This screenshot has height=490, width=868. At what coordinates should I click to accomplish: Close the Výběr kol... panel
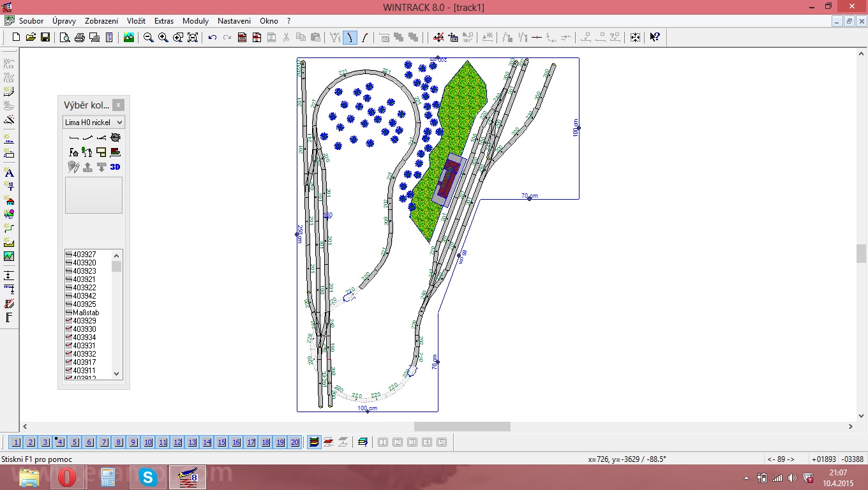pyautogui.click(x=118, y=105)
